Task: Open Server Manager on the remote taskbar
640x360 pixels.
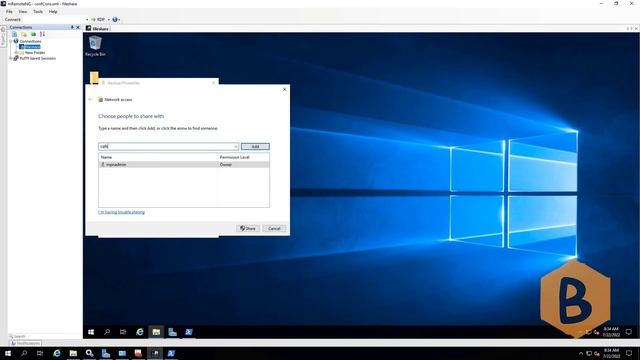Action: (172, 332)
